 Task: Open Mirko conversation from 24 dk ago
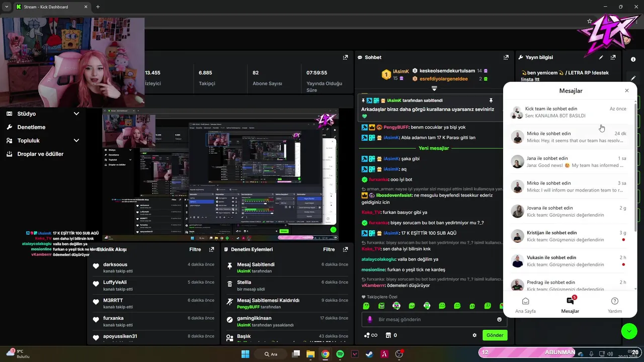click(569, 137)
